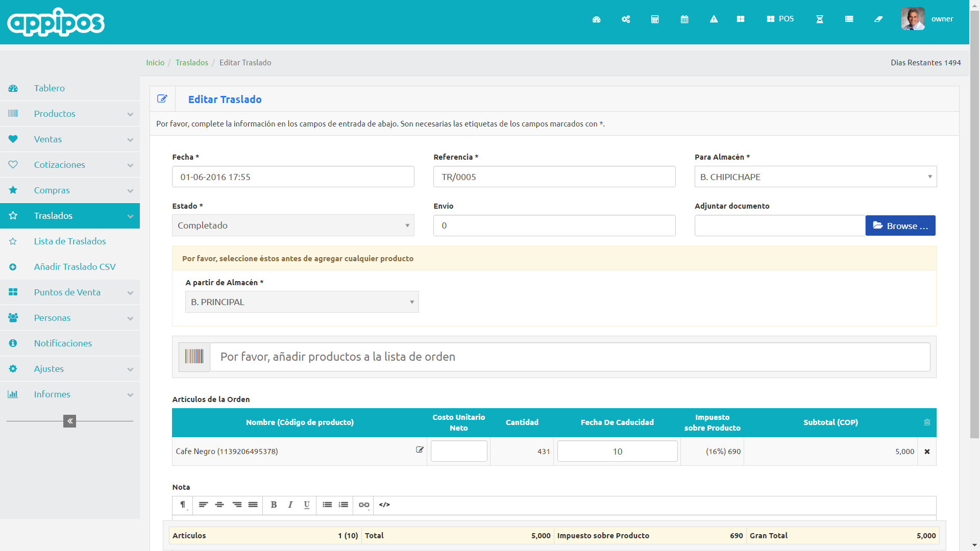980x551 pixels.
Task: Collapse the sidebar with double-arrow button
Action: 69,421
